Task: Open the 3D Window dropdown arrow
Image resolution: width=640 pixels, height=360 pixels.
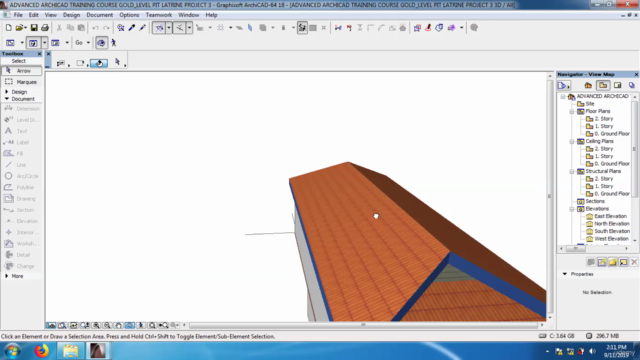Action: pyautogui.click(x=44, y=42)
